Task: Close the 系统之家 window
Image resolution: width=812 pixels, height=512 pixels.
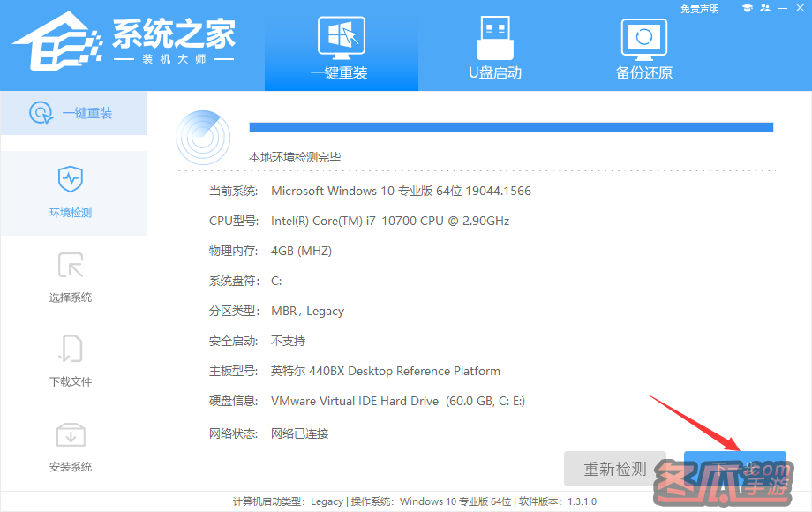Action: [800, 8]
